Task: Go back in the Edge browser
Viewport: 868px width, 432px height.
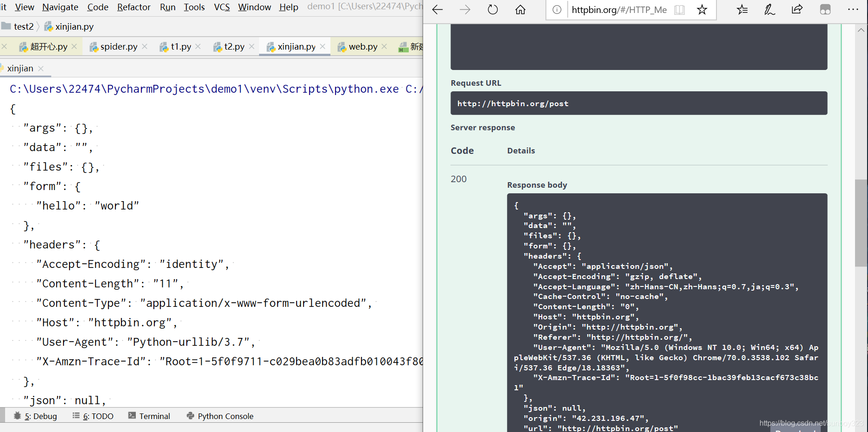Action: [437, 10]
